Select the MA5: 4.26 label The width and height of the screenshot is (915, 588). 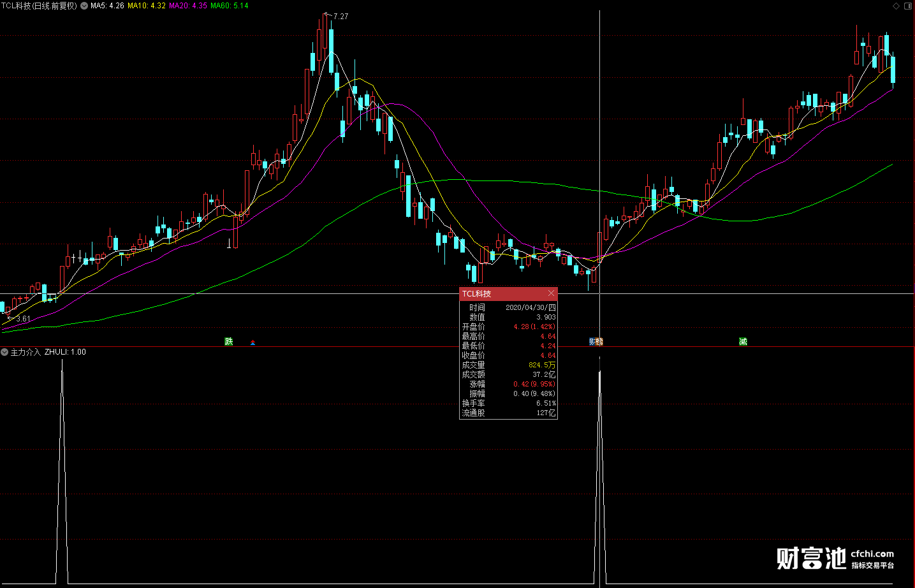(x=107, y=6)
